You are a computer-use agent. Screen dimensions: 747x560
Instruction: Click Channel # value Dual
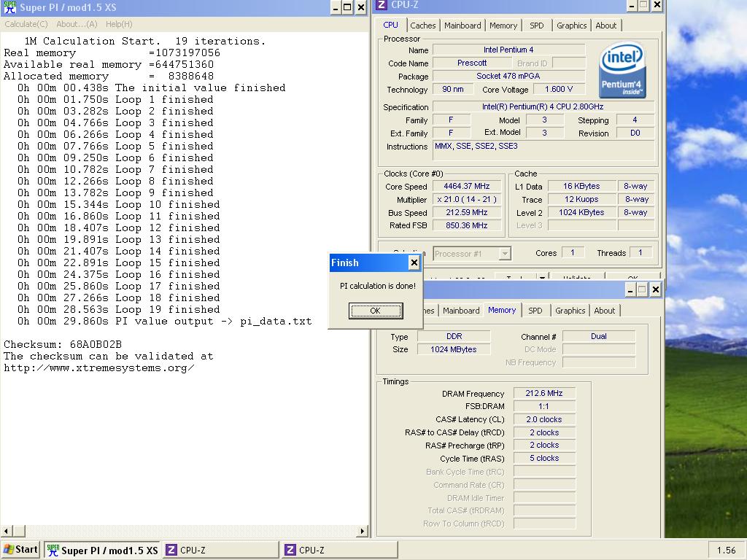click(598, 336)
